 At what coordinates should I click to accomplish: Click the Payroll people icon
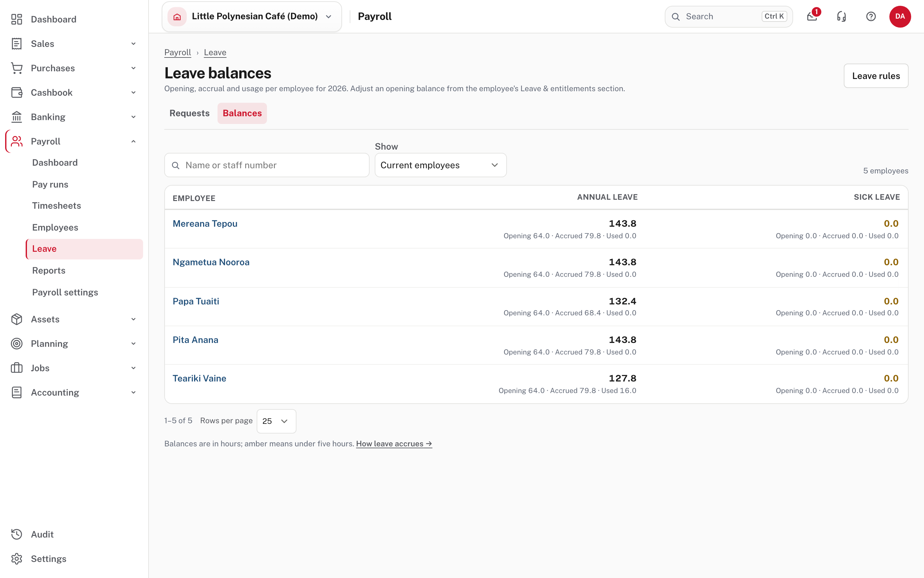point(16,141)
